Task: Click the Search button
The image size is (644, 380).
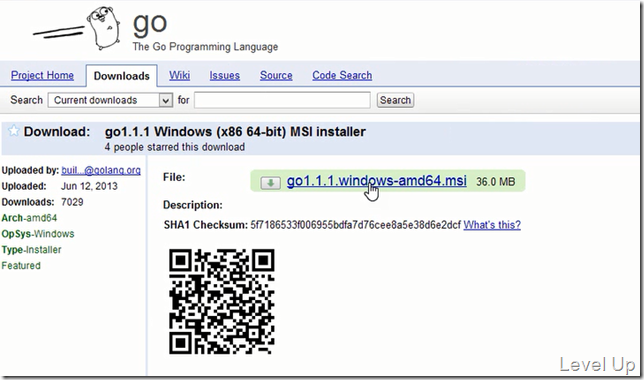Action: (395, 100)
